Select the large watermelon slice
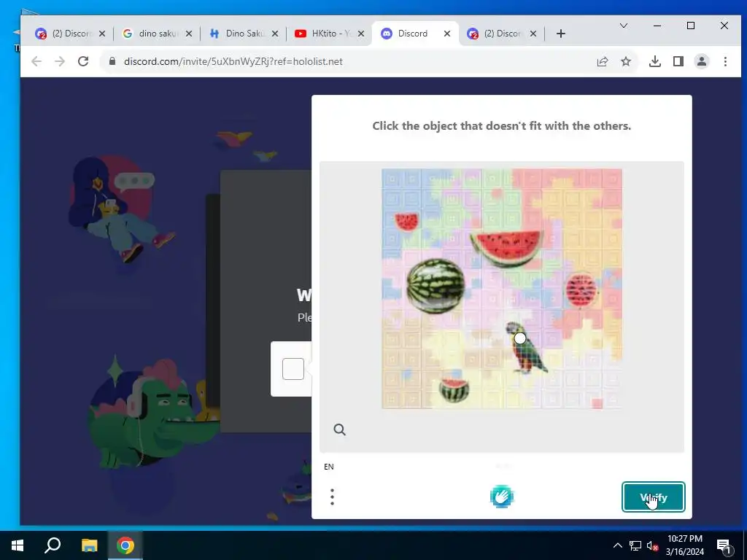The image size is (747, 560). coord(506,248)
